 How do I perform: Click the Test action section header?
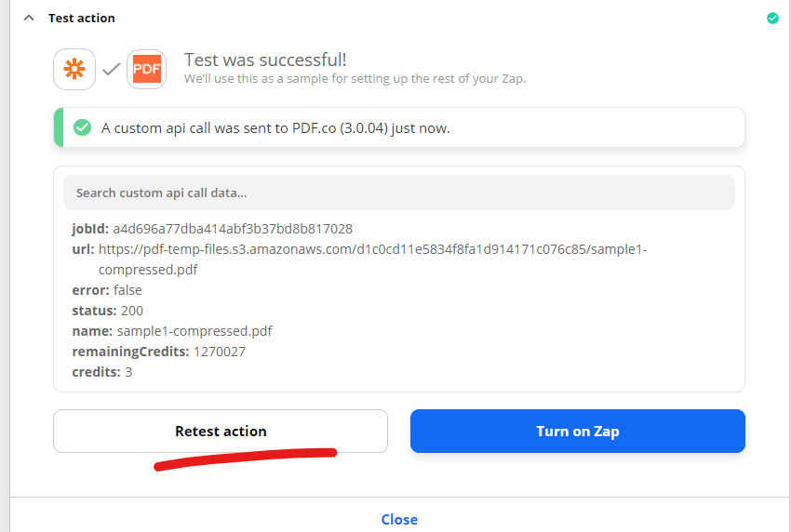tap(82, 18)
